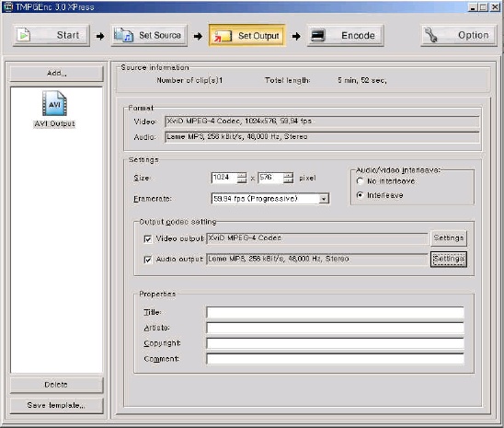The height and width of the screenshot is (428, 504).
Task: Click the Set Source media icon
Action: pos(123,35)
